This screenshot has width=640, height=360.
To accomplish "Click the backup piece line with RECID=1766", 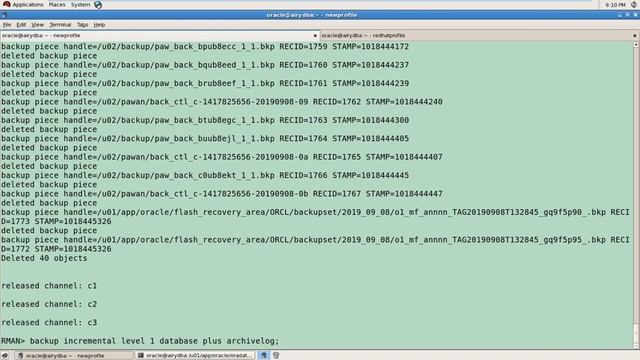I will [x=205, y=175].
